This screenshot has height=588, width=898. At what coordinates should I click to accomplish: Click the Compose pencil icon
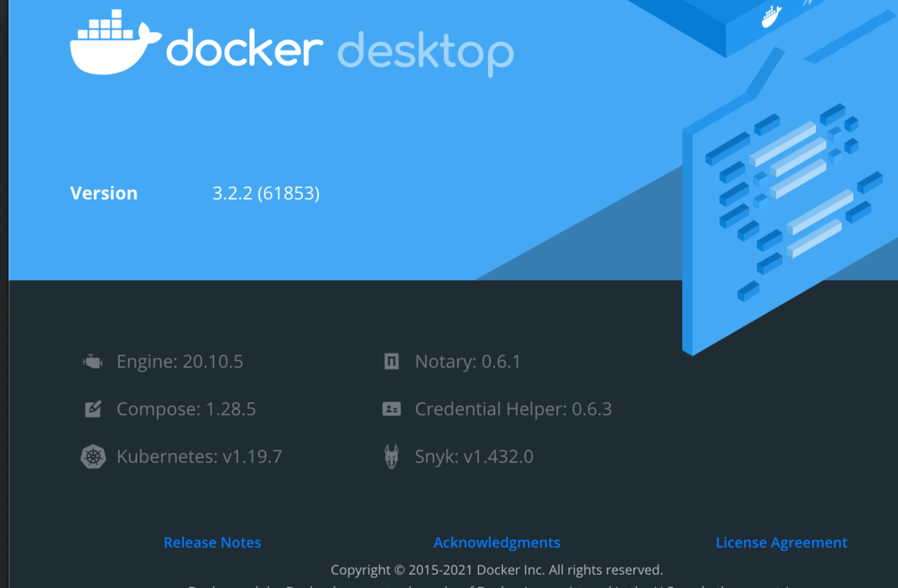(x=93, y=409)
